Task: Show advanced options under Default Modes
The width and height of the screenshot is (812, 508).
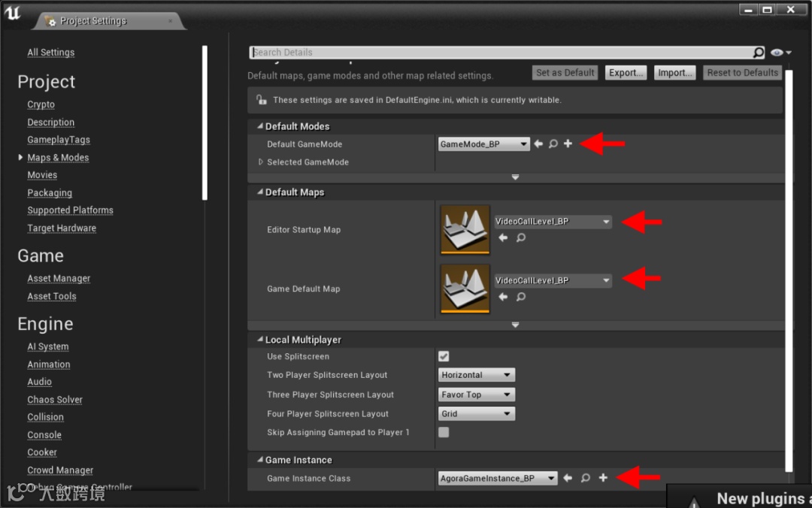Action: [515, 177]
